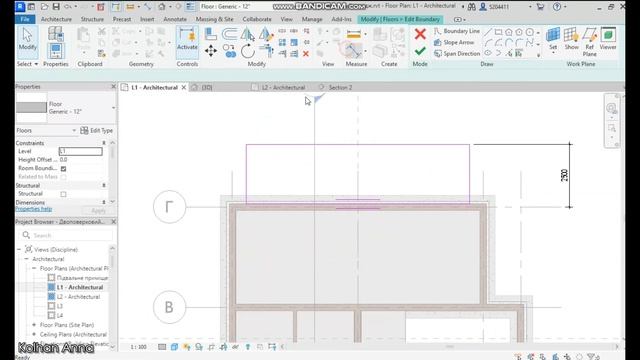Click the Span Direction button
The height and width of the screenshot is (360, 640).
click(x=457, y=53)
